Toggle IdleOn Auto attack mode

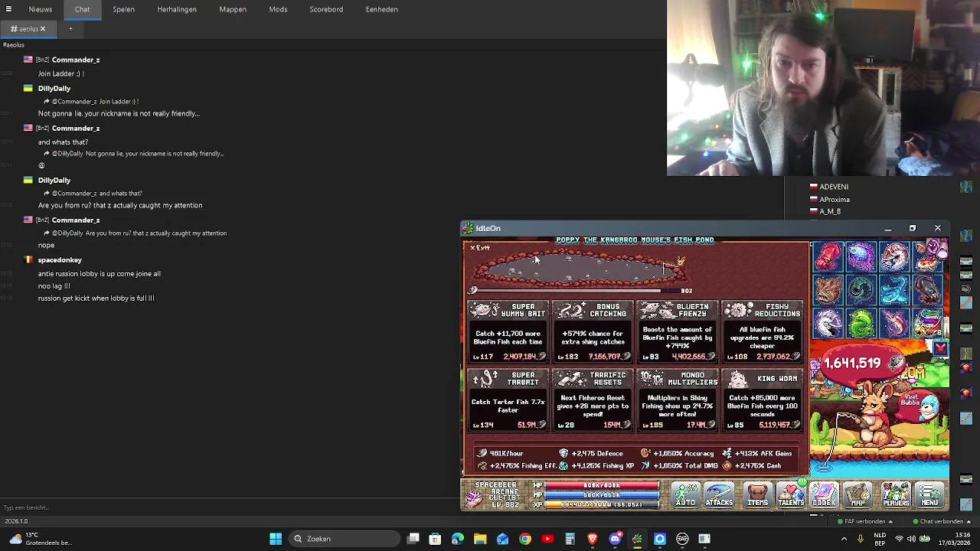[x=686, y=495]
